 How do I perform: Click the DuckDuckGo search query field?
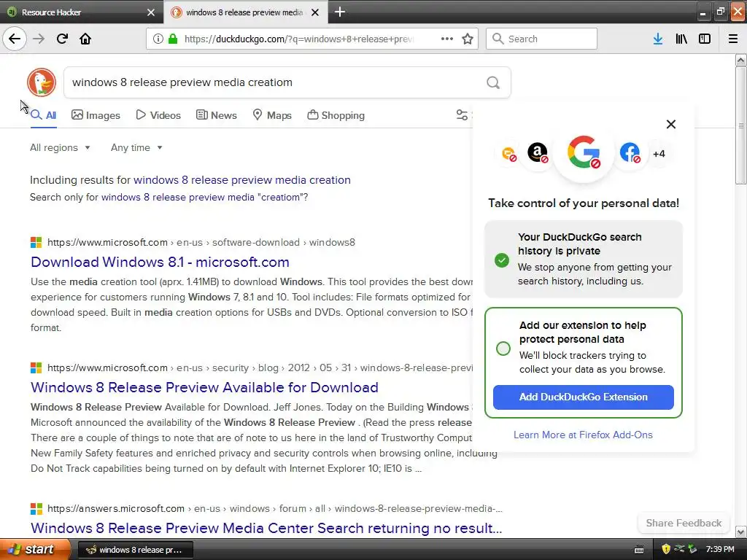276,82
